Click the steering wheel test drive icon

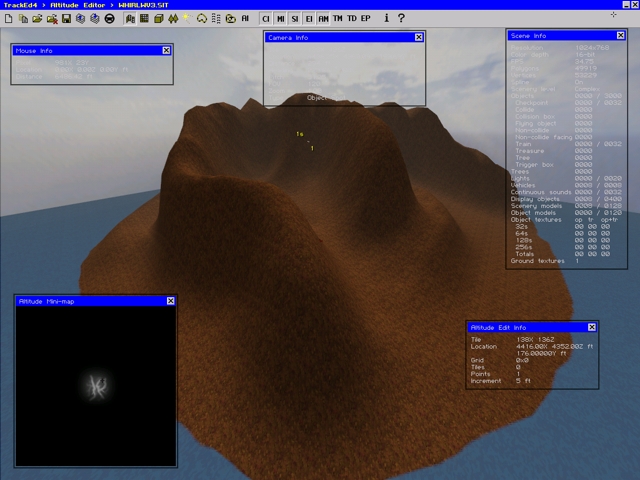[109, 19]
